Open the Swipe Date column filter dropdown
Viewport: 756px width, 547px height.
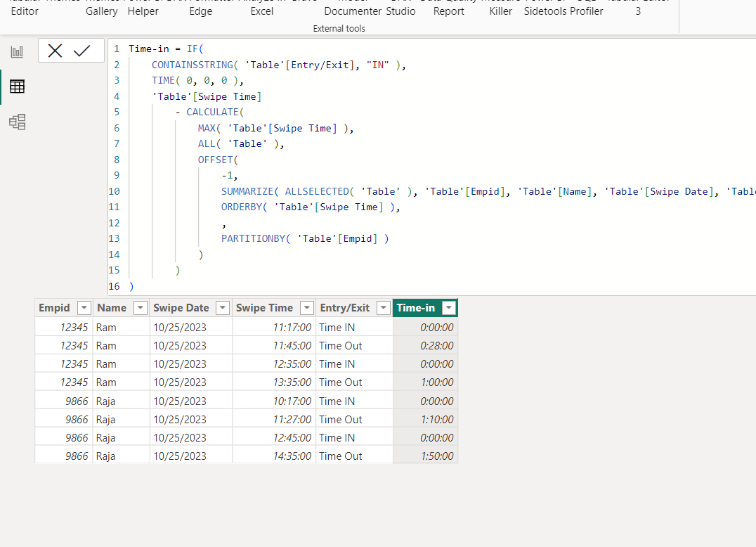[222, 308]
